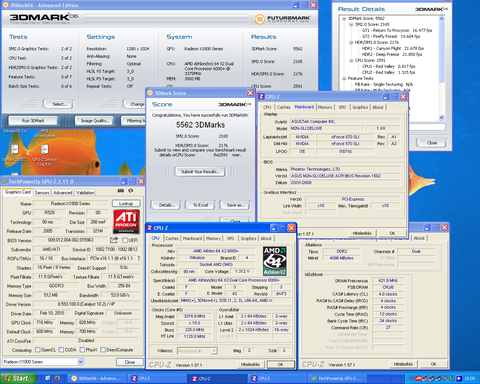Image resolution: width=480 pixels, height=384 pixels.
Task: Collapse 3DMark Score tree node
Action: pos(344,18)
